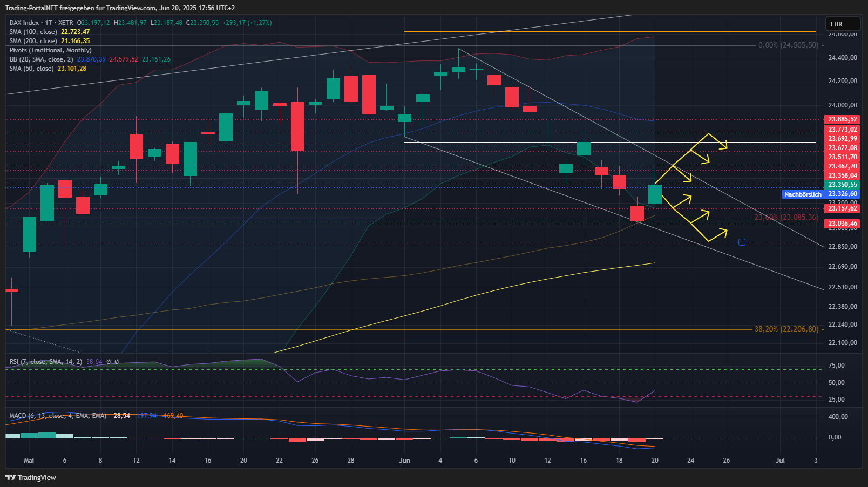Click the small blue circle marker on chart
Image resolution: width=868 pixels, height=487 pixels.
[742, 242]
